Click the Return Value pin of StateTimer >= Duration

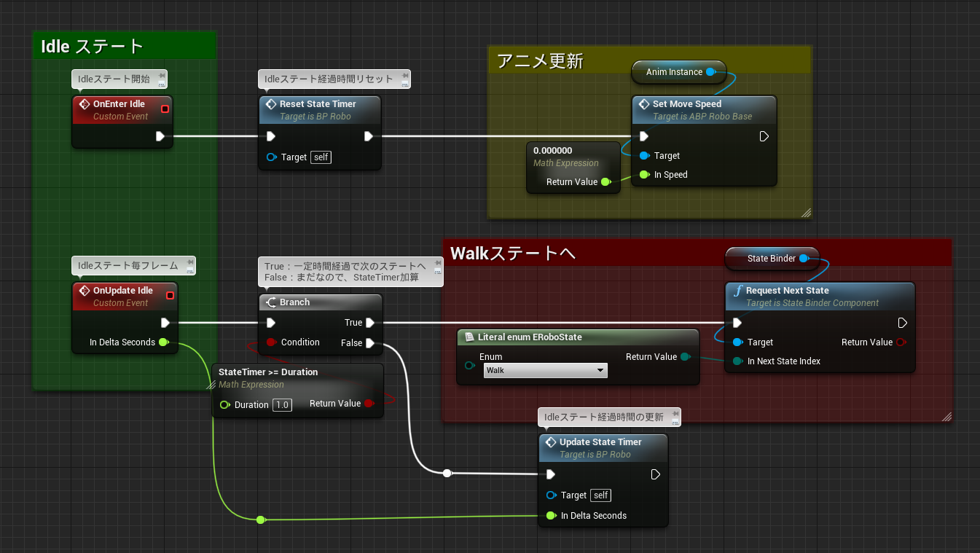pyautogui.click(x=369, y=404)
